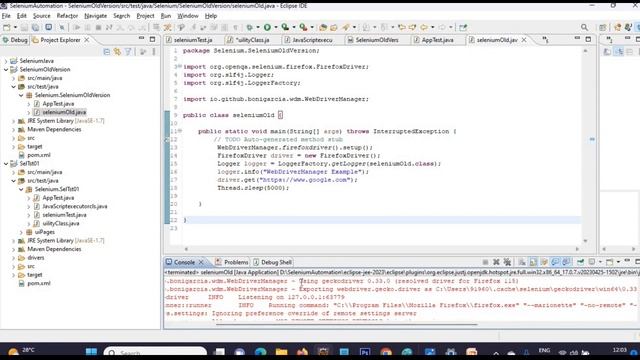
Task: Open the Back history dropdown arrow
Action: (x=432, y=27)
